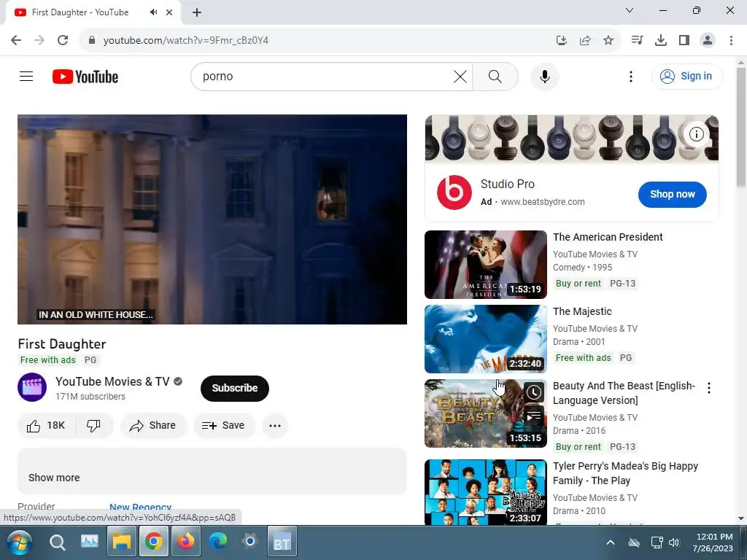The height and width of the screenshot is (560, 747).
Task: Clear the search box with the X
Action: [460, 76]
